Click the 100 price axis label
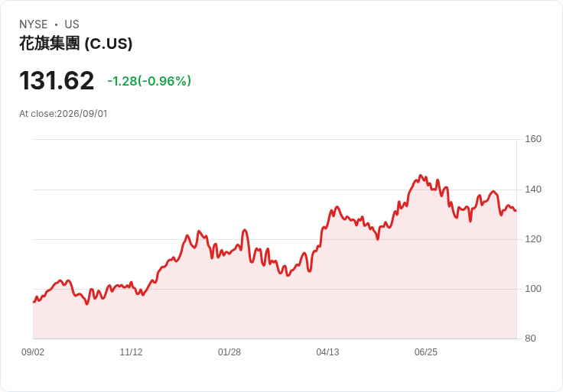The height and width of the screenshot is (392, 563). pos(533,289)
